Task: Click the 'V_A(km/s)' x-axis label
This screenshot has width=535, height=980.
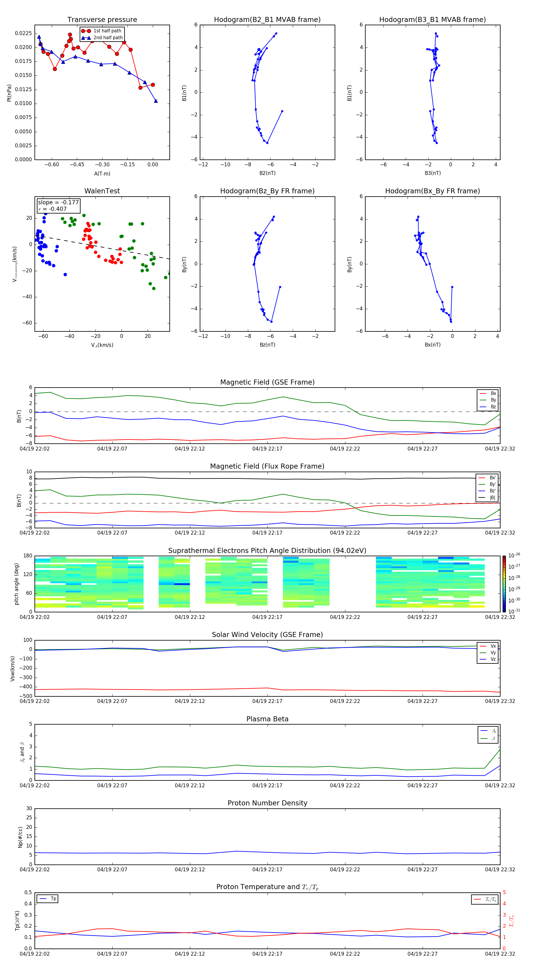Action: pos(102,345)
